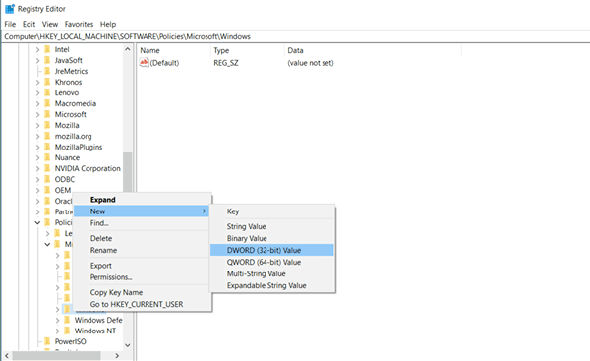Select the Khronos folder icon
Image resolution: width=590 pixels, height=361 pixels.
tap(47, 82)
